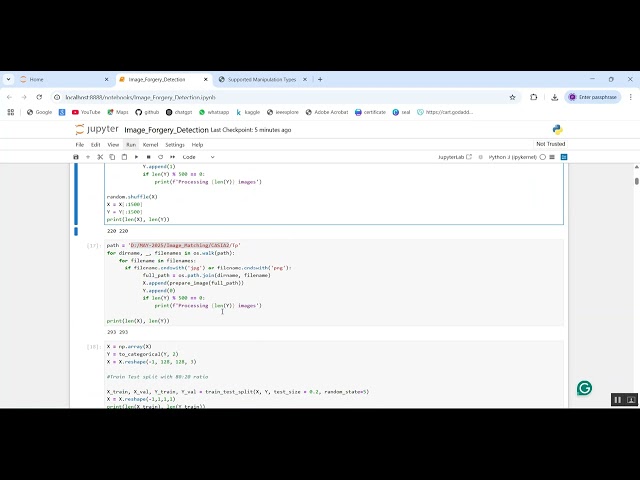Run the selected cell with the play icon
The height and width of the screenshot is (480, 640).
tap(137, 157)
